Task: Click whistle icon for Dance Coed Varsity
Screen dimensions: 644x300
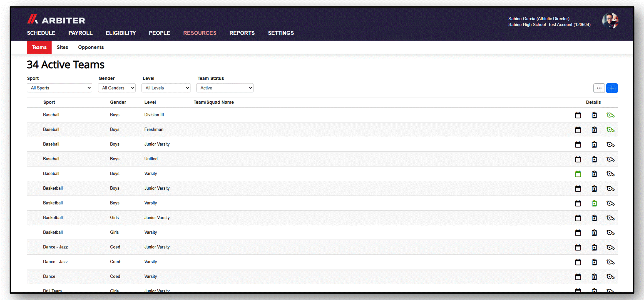Action: [x=610, y=277]
